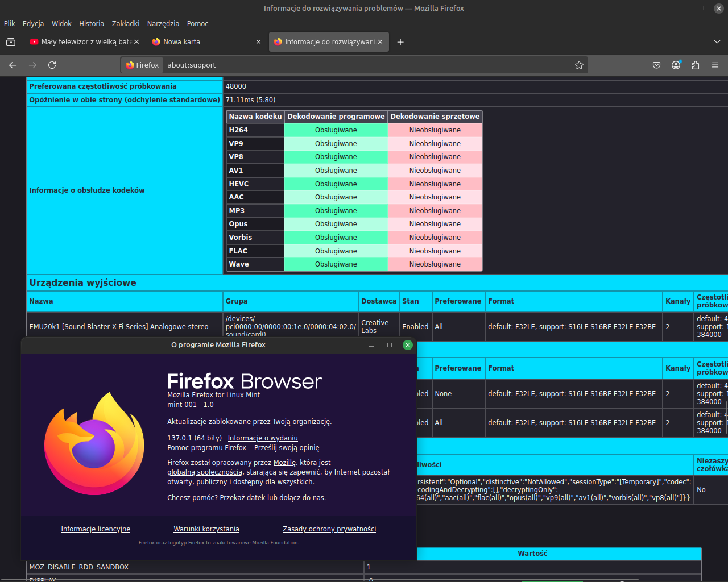Open the Firefox account icon
Image resolution: width=728 pixels, height=582 pixels.
pos(676,65)
